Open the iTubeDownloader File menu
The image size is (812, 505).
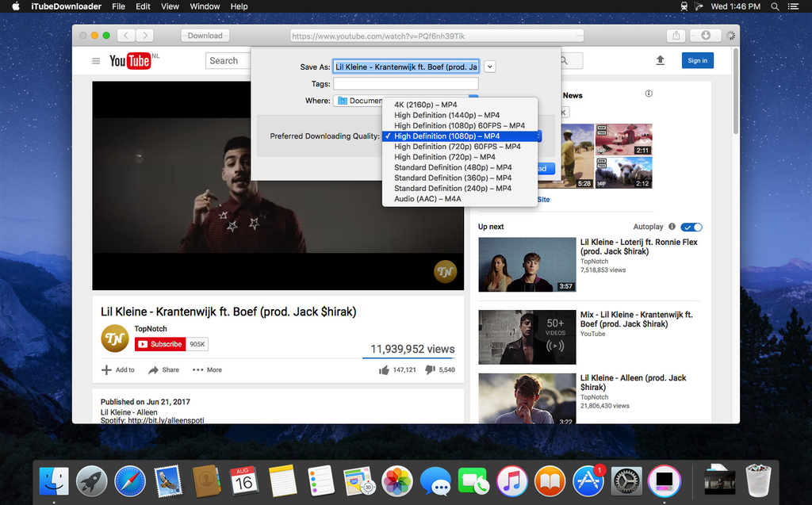(x=118, y=6)
